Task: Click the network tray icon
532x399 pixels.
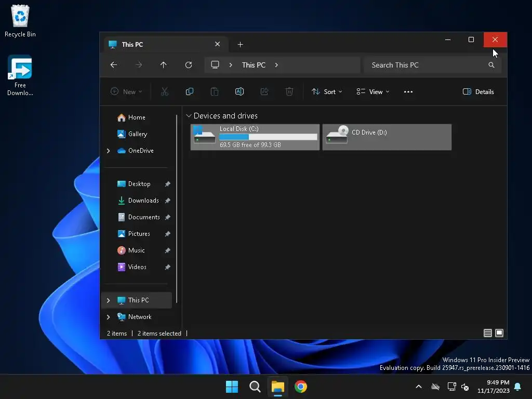Action: click(451, 387)
